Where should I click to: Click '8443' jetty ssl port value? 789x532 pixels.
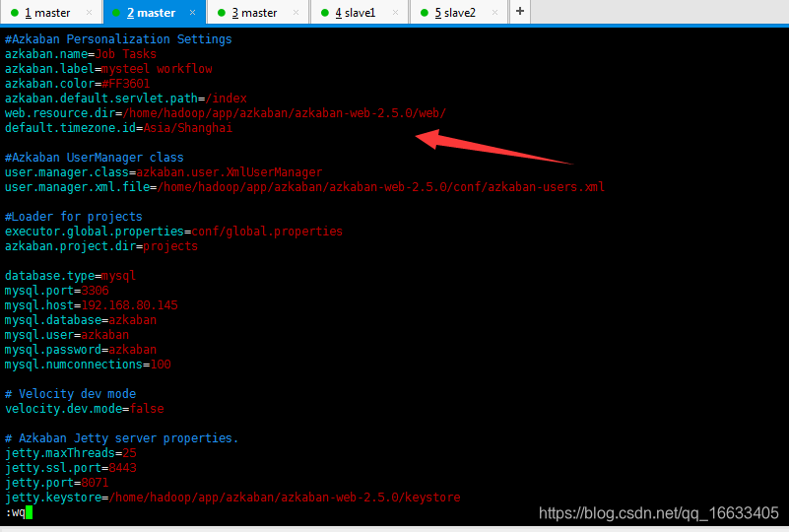122,468
